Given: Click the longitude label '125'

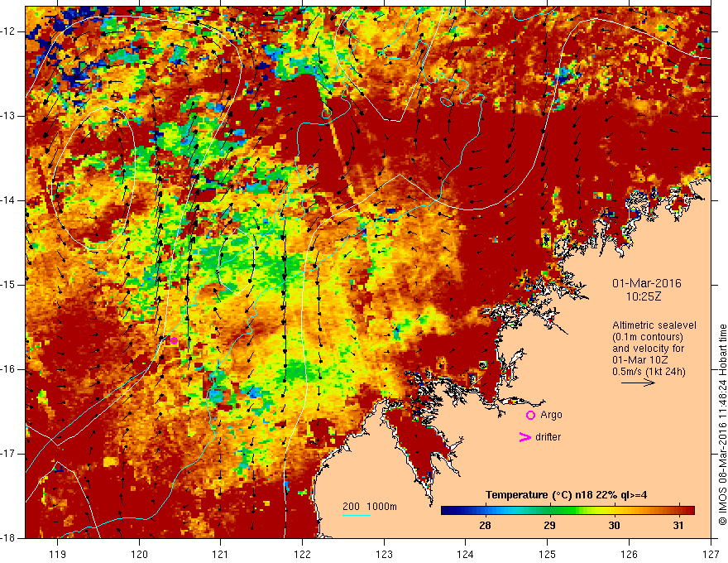Looking at the screenshot, I should [548, 554].
